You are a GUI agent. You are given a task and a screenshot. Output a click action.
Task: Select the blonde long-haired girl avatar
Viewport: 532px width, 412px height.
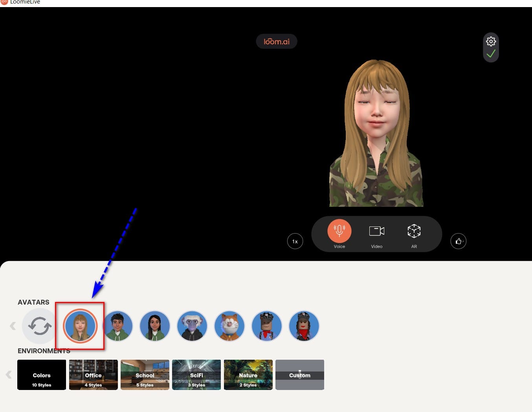(x=80, y=326)
